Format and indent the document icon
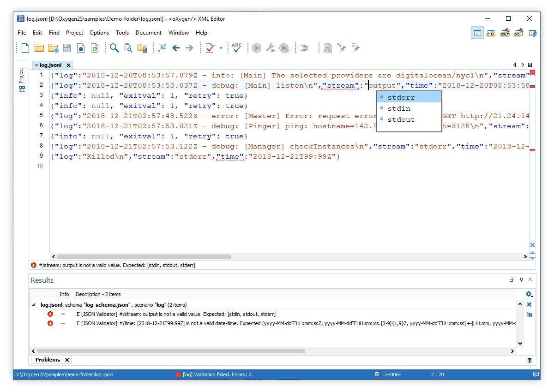The image size is (554, 392). [304, 48]
